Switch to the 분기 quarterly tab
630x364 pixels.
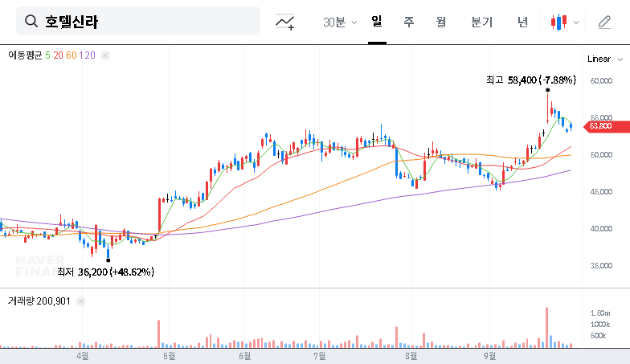click(482, 22)
